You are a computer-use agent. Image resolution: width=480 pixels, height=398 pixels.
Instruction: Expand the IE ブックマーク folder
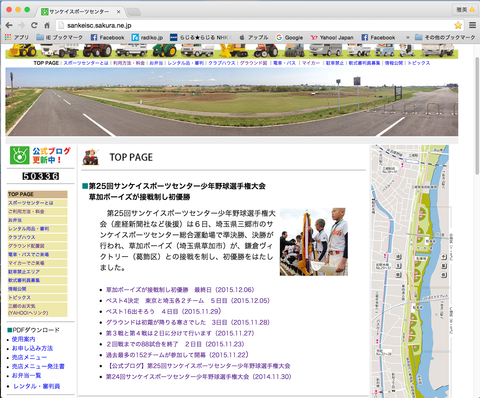(59, 37)
